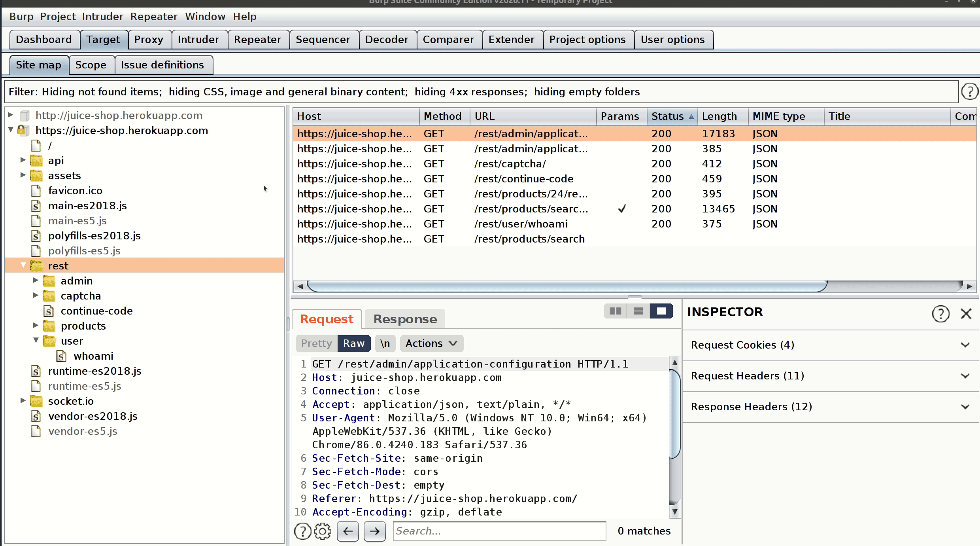Click main-es2018.js script icon
980x546 pixels.
click(36, 206)
